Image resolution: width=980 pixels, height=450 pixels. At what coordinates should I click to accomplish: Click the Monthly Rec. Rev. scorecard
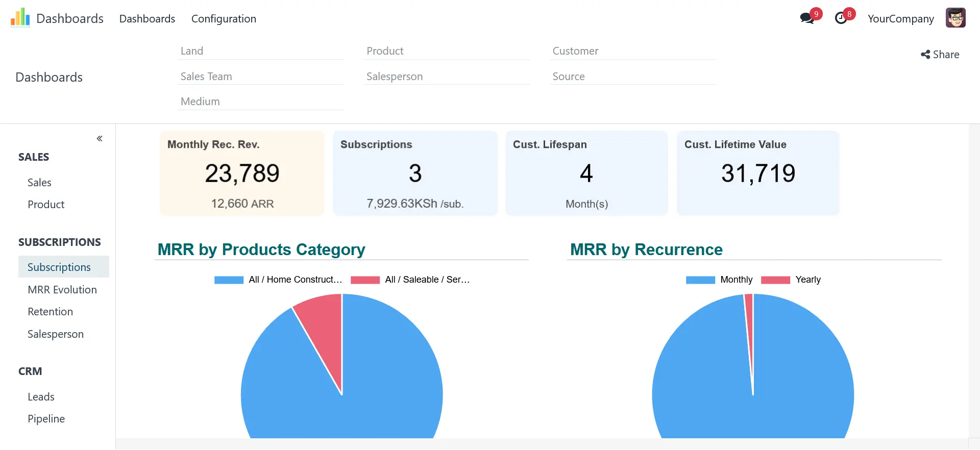(242, 173)
